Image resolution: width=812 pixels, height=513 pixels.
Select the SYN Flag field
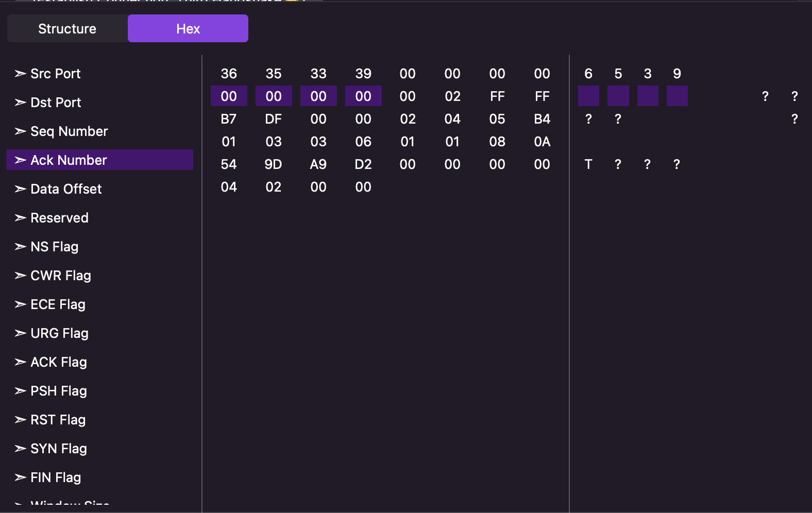99,449
